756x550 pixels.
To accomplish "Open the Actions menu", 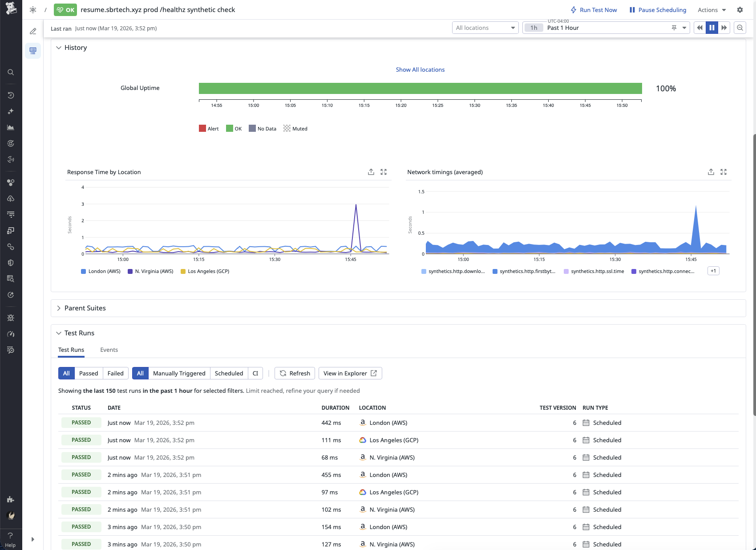I will point(710,10).
